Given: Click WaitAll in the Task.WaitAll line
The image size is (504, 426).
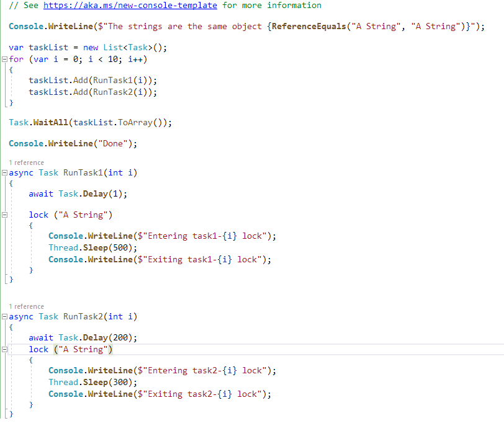Looking at the screenshot, I should click(x=51, y=122).
